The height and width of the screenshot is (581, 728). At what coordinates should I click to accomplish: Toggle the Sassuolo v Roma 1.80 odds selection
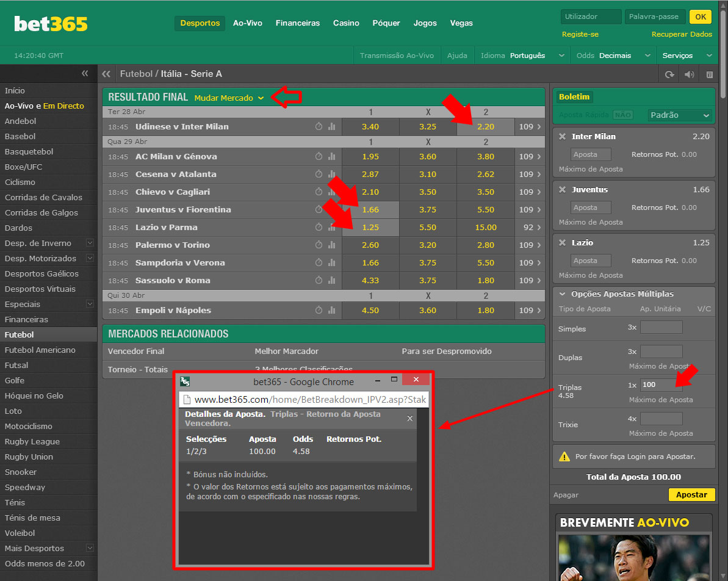pos(486,281)
